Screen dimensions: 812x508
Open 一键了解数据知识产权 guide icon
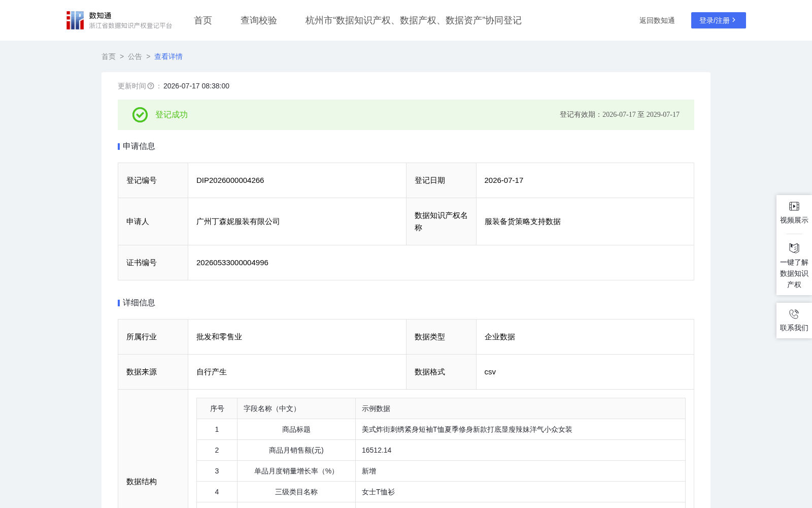[x=794, y=248]
